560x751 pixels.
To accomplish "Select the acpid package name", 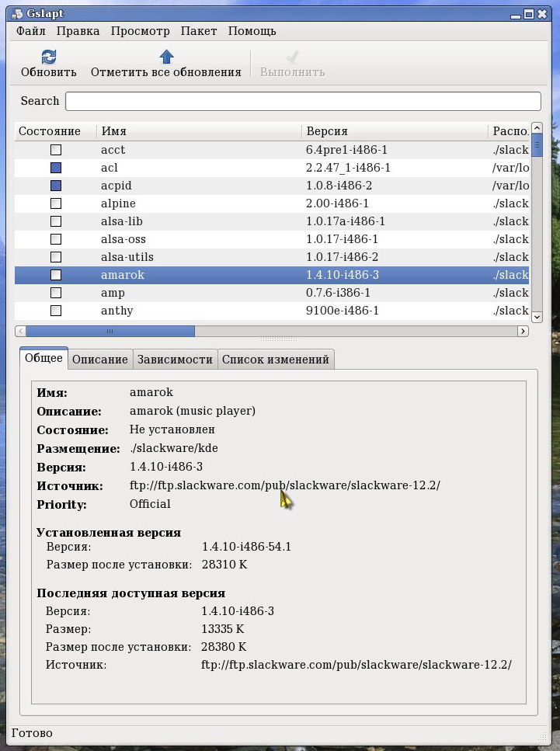I will [x=116, y=186].
